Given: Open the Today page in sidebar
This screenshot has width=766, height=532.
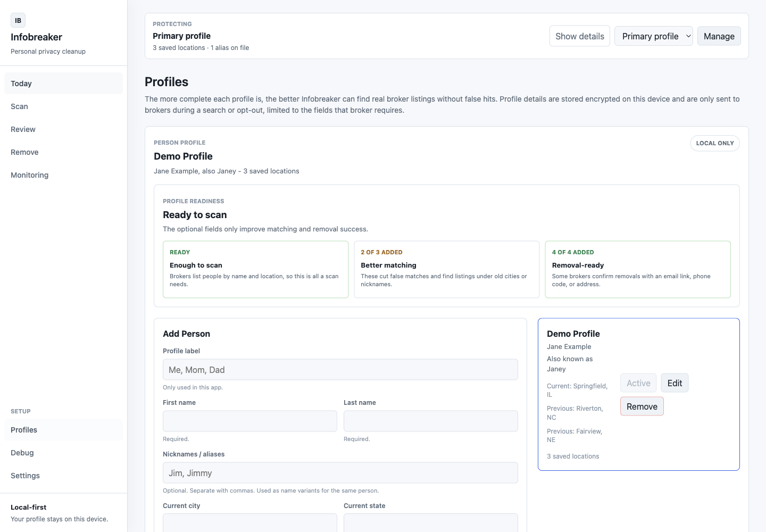Looking at the screenshot, I should [x=63, y=84].
